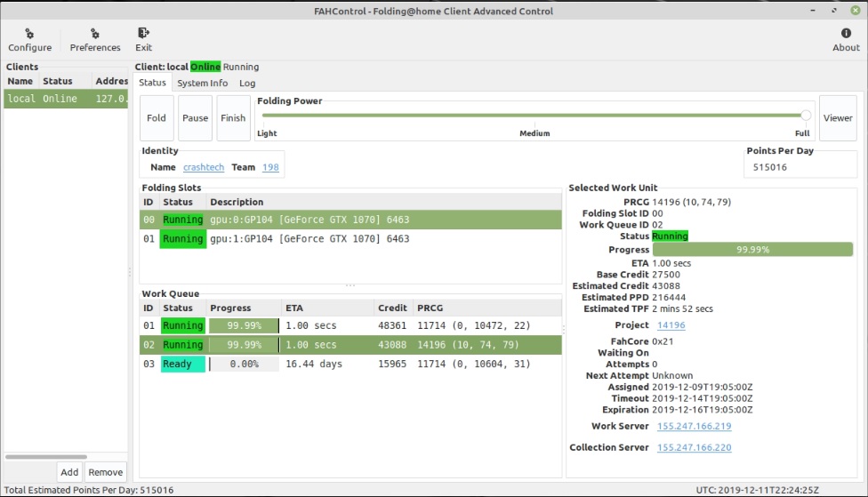Open collection server 155.247.166.220 link
The height and width of the screenshot is (497, 868).
(695, 448)
